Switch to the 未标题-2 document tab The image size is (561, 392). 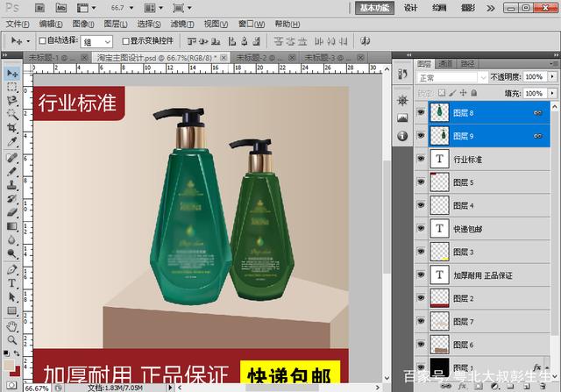pos(261,57)
